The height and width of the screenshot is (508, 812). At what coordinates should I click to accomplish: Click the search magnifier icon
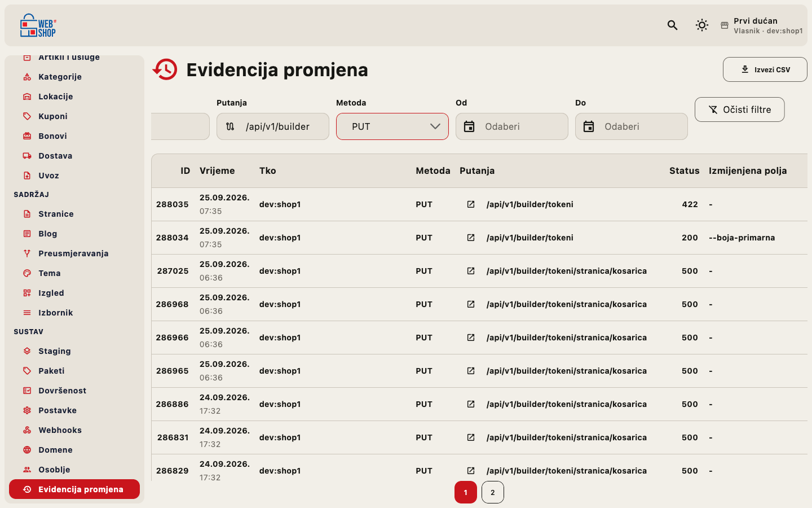tap(672, 25)
